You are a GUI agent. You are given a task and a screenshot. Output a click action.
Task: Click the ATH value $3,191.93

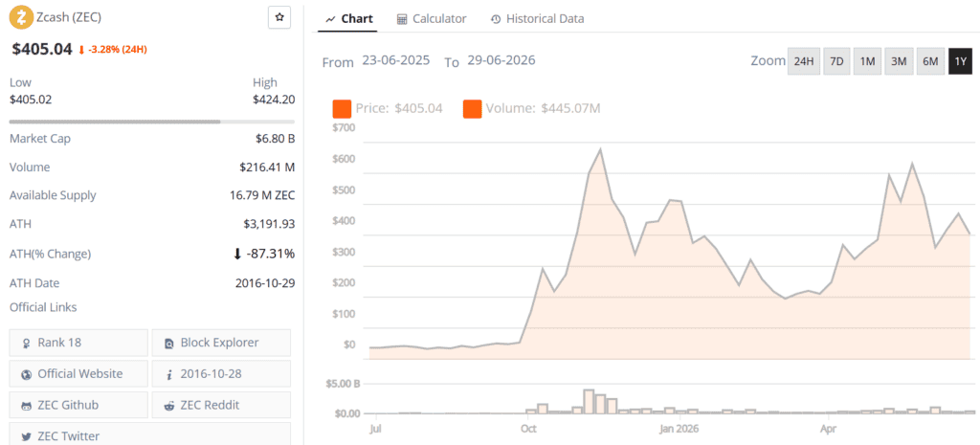click(269, 224)
